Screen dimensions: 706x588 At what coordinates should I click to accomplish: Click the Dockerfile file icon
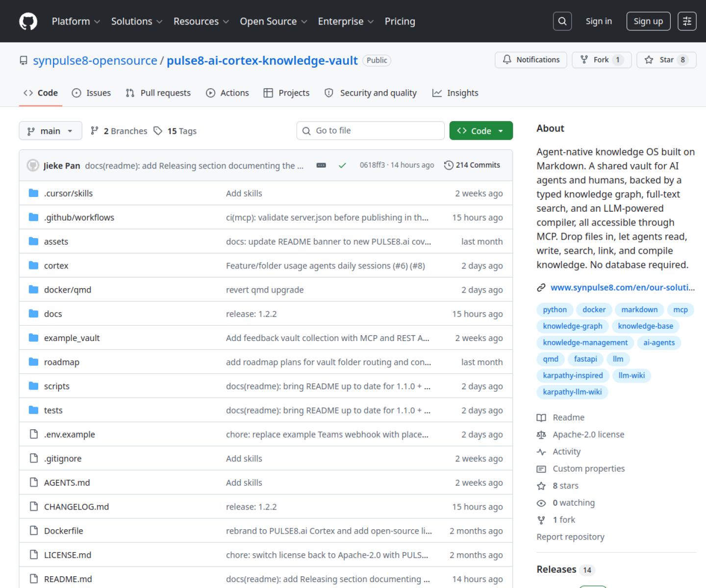[33, 530]
